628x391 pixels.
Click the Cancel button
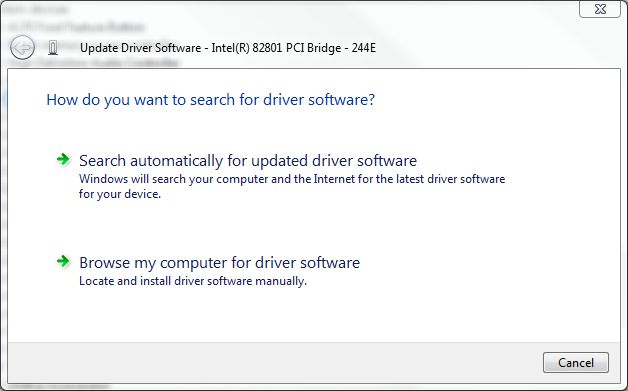click(x=576, y=363)
